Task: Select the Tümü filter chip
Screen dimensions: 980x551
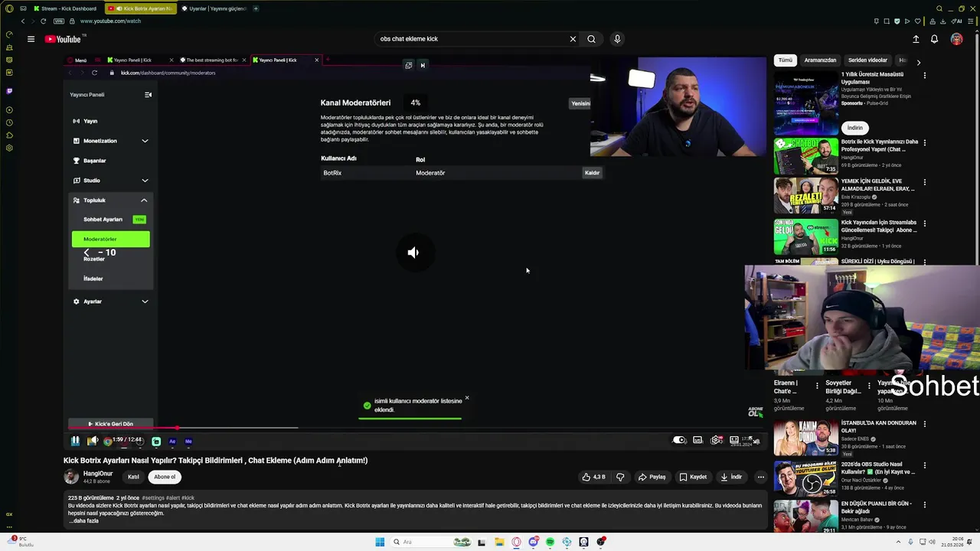Action: [x=786, y=60]
